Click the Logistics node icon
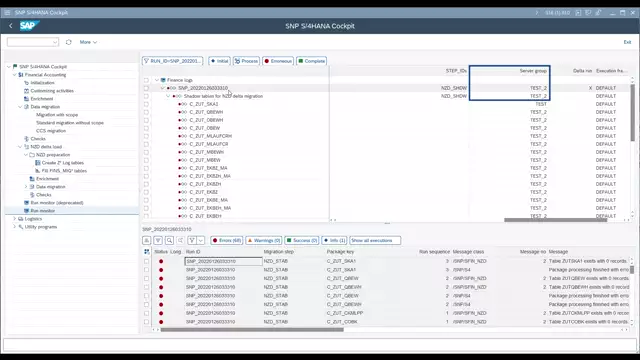The width and height of the screenshot is (640, 360). [x=21, y=219]
